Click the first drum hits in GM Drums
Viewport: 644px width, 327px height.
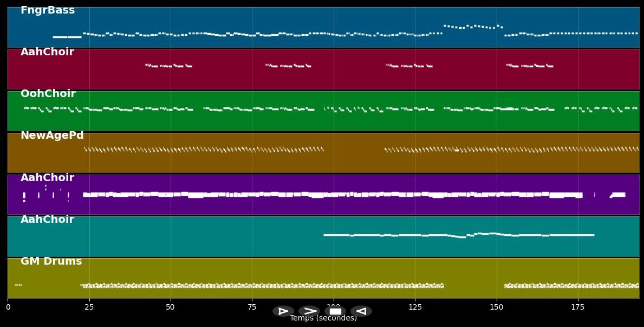click(x=18, y=285)
